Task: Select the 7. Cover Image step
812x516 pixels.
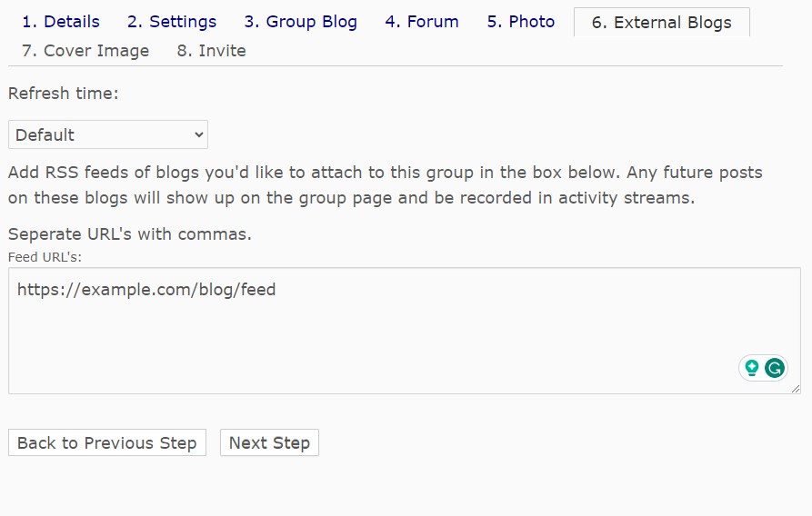Action: [x=85, y=51]
